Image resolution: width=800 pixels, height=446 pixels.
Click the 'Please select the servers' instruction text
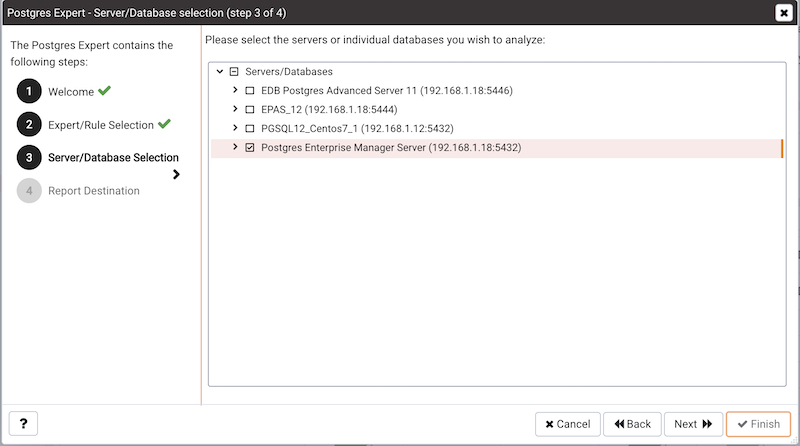click(375, 40)
